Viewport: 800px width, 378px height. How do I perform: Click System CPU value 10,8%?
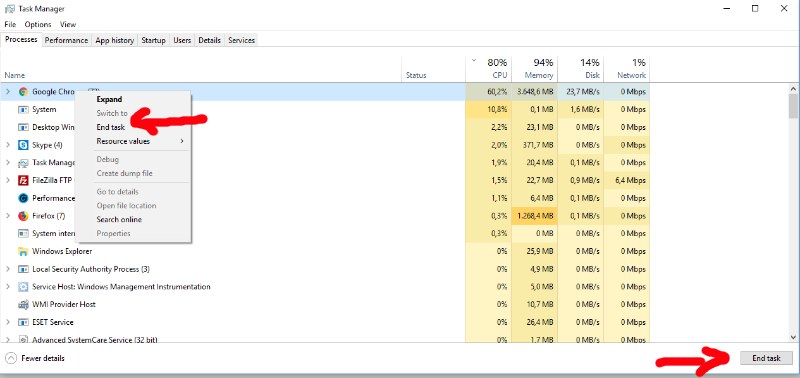click(488, 110)
